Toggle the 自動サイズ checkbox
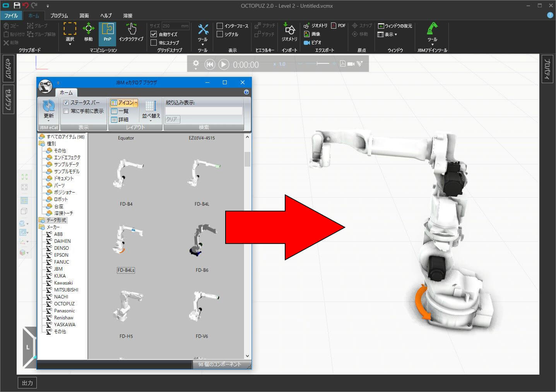This screenshot has width=556, height=392. point(154,34)
